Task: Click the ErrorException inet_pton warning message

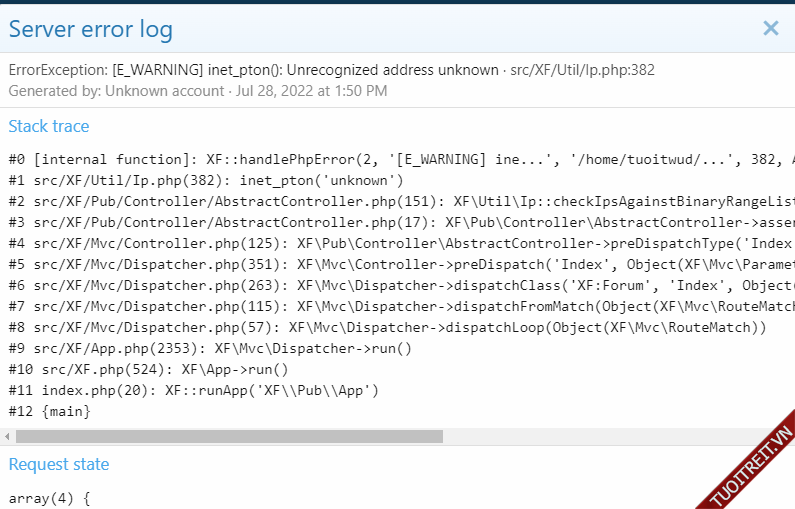Action: [x=331, y=70]
